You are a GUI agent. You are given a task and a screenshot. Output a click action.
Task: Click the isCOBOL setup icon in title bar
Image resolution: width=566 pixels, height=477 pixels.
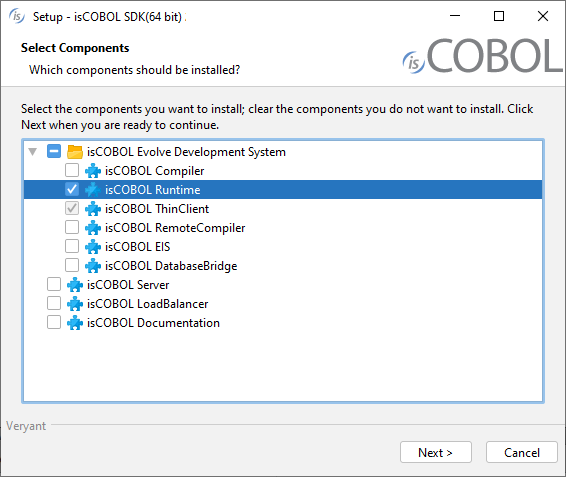click(17, 16)
